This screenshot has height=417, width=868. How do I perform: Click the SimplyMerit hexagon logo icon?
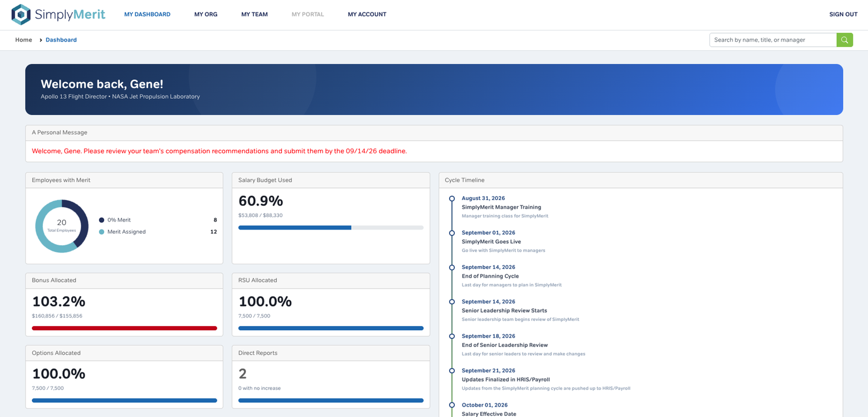click(21, 14)
